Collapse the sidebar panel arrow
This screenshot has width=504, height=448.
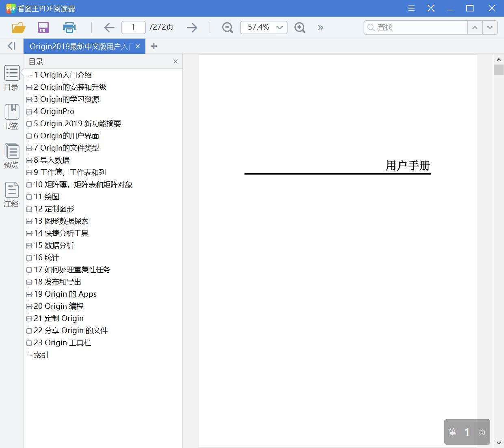click(x=11, y=46)
